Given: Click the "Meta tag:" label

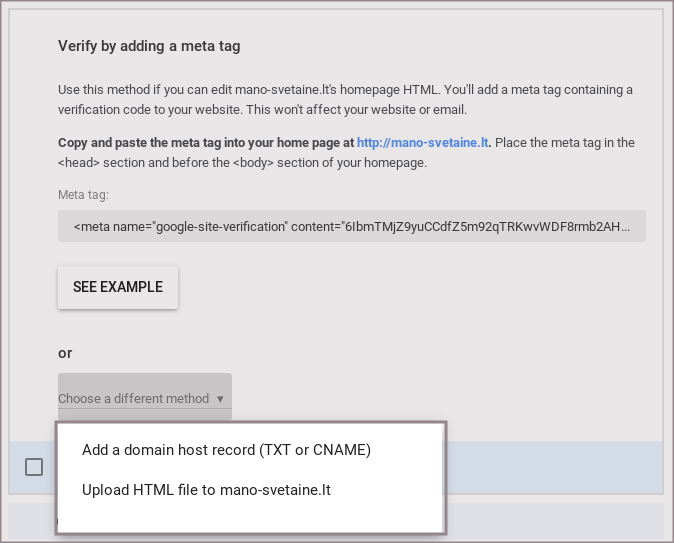Looking at the screenshot, I should [x=83, y=195].
